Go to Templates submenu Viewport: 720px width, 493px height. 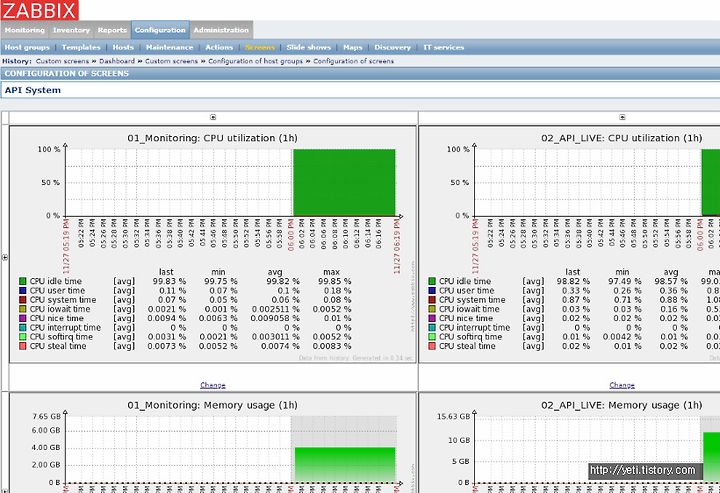click(81, 47)
